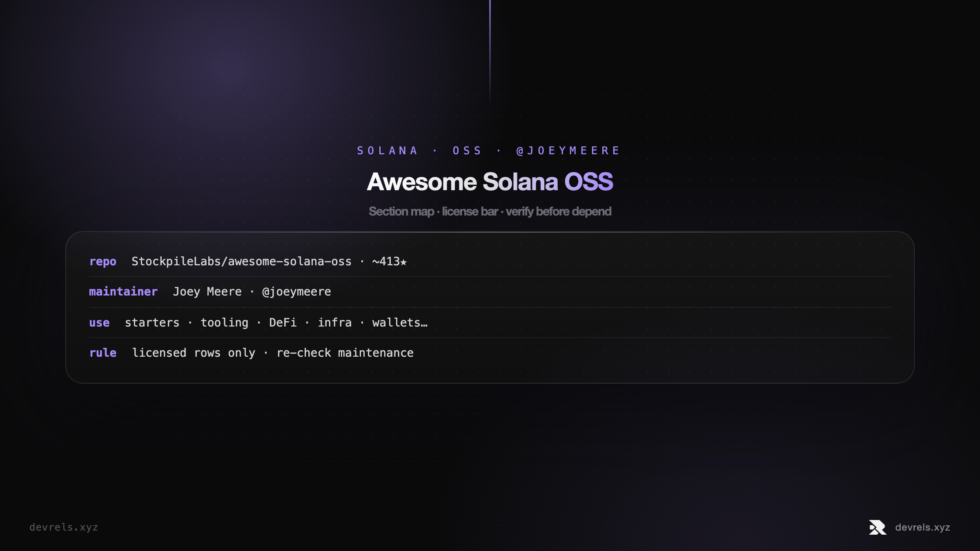Click the 'use' row label
This screenshot has width=980, height=551.
coord(99,323)
